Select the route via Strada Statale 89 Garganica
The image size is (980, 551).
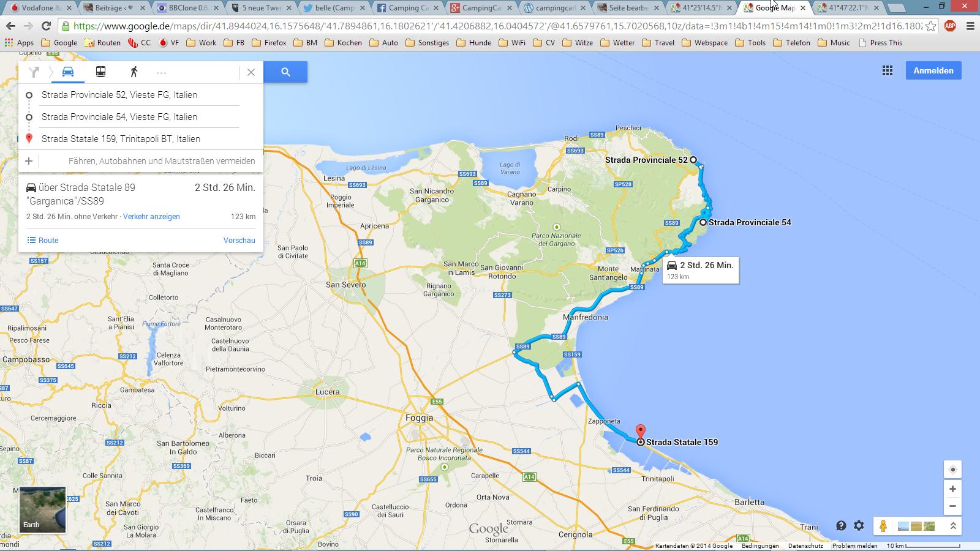coord(141,201)
